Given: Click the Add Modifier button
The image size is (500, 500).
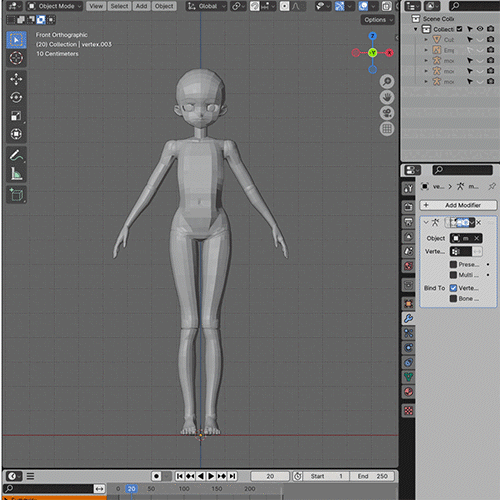Looking at the screenshot, I should click(x=458, y=205).
